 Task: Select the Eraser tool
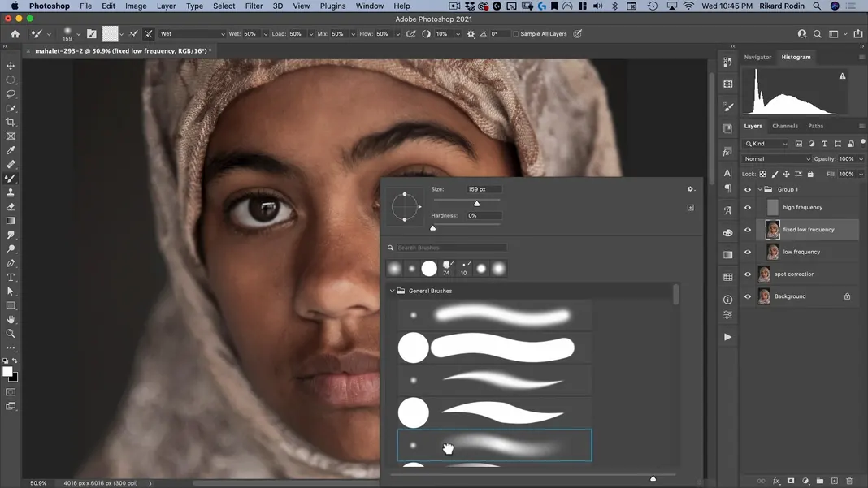[11, 206]
